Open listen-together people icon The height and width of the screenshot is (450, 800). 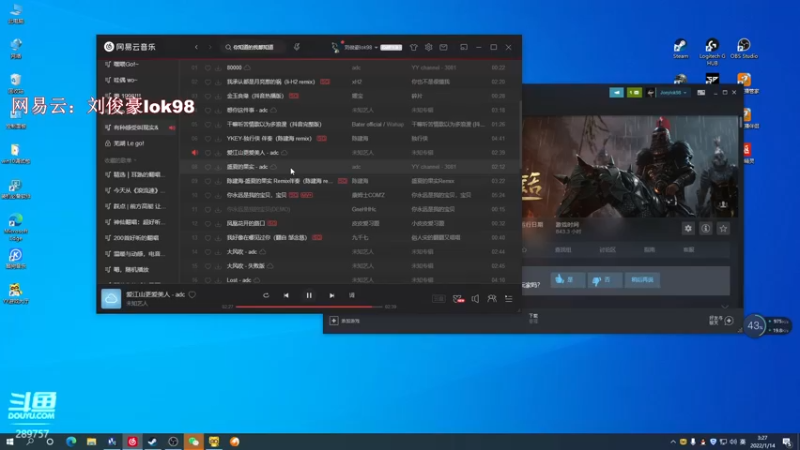[x=492, y=298]
